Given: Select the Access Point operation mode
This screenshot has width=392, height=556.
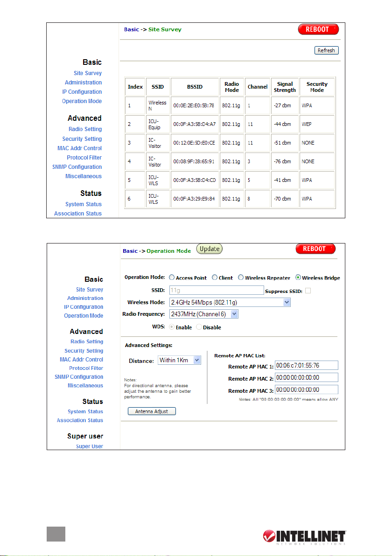Looking at the screenshot, I should click(172, 278).
